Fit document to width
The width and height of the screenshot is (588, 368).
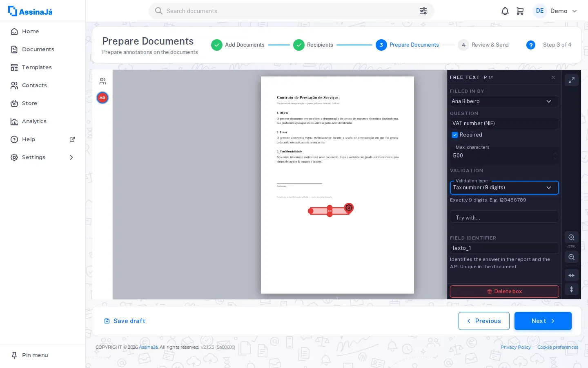571,275
